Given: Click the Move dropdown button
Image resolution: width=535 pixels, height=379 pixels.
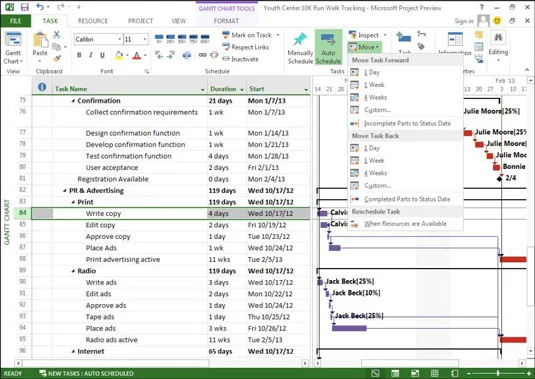Looking at the screenshot, I should (x=364, y=47).
